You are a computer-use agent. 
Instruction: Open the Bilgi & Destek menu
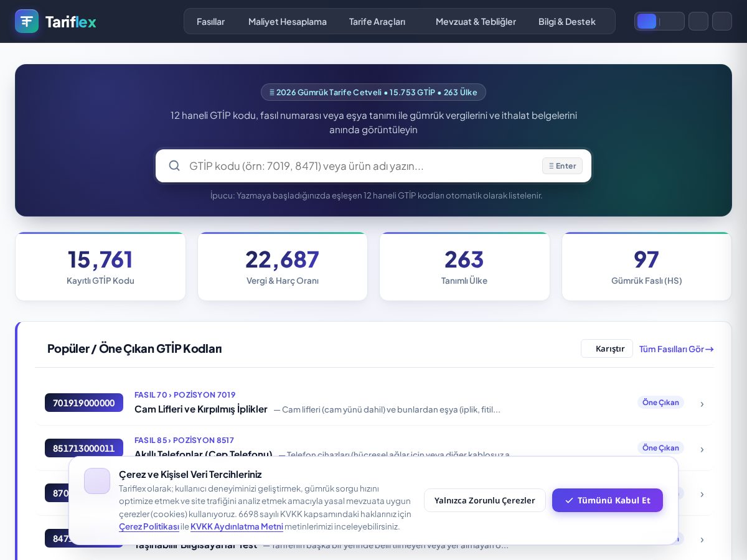coord(567,21)
